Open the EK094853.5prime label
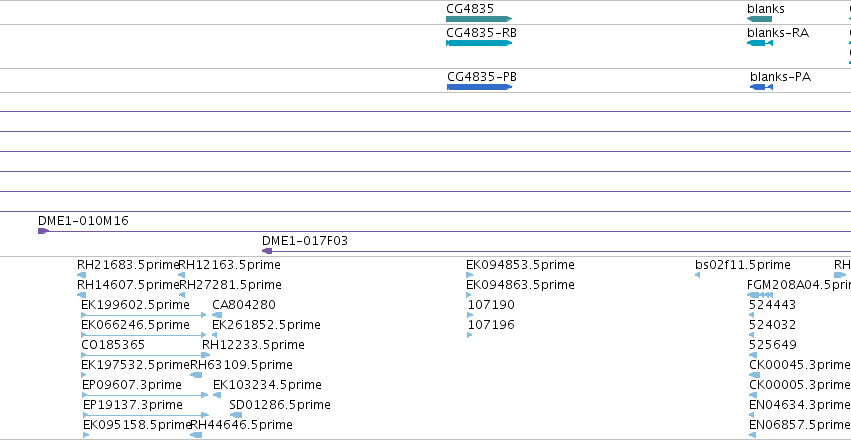Screen dimensions: 851x440 point(520,265)
